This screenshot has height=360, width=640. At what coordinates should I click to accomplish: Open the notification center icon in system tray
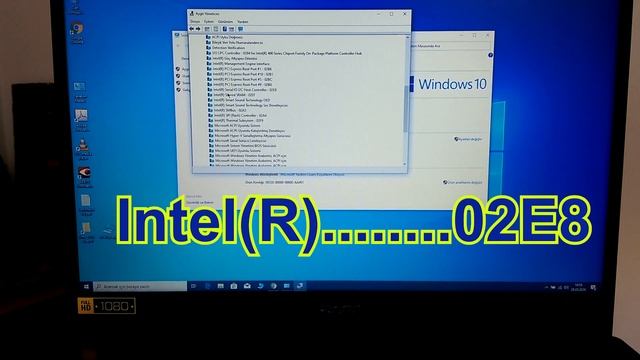593,287
